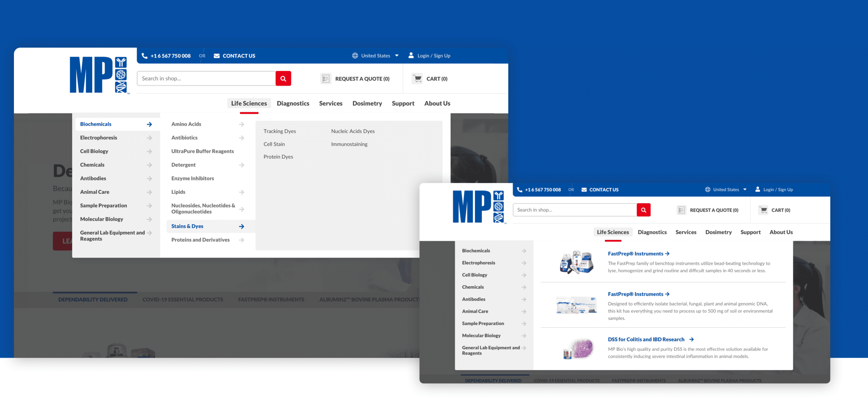Open Nucleic Acids Dyes link
This screenshot has width=868, height=409.
[x=353, y=131]
